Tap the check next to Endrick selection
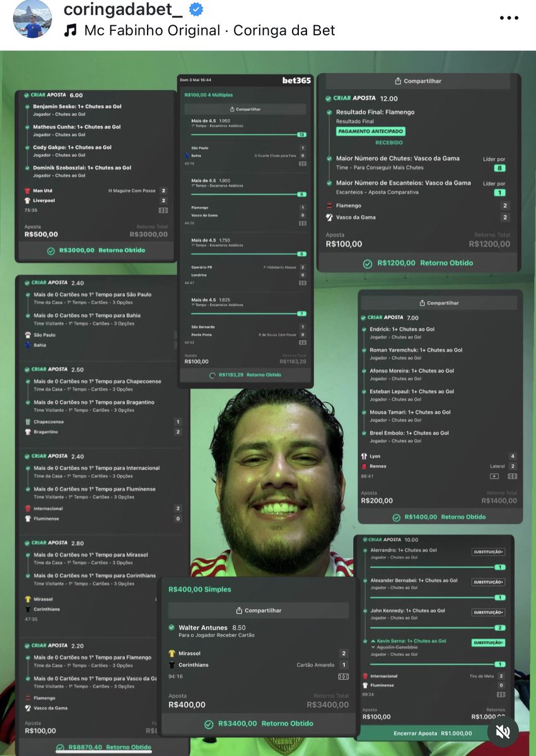 pyautogui.click(x=364, y=329)
